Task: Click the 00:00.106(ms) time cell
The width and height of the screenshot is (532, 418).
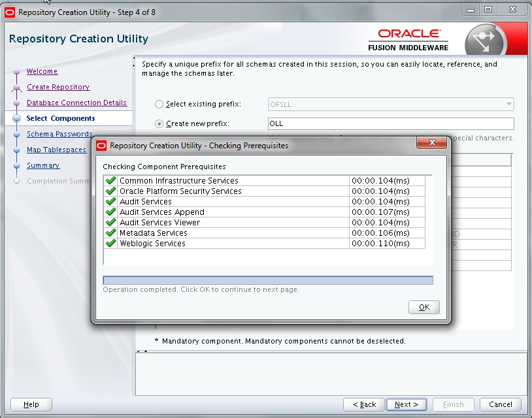Action: coord(387,233)
